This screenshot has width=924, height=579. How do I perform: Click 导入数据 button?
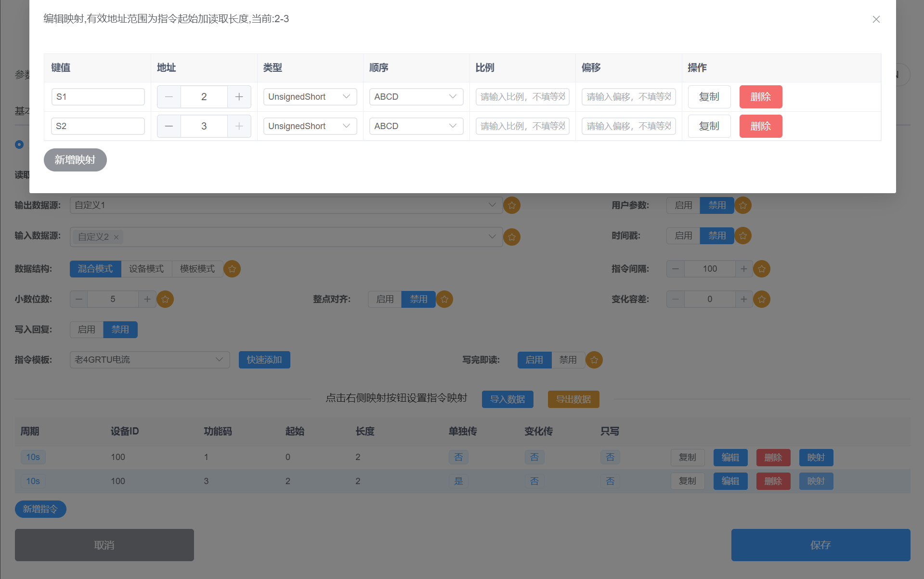[x=508, y=399]
